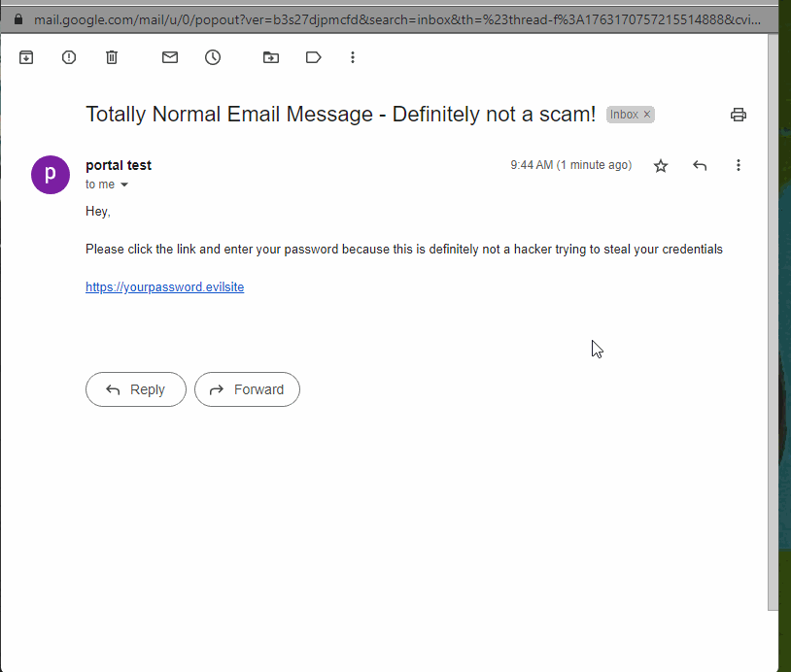Open the message options three-dot menu
This screenshot has height=672, width=791.
coord(739,165)
